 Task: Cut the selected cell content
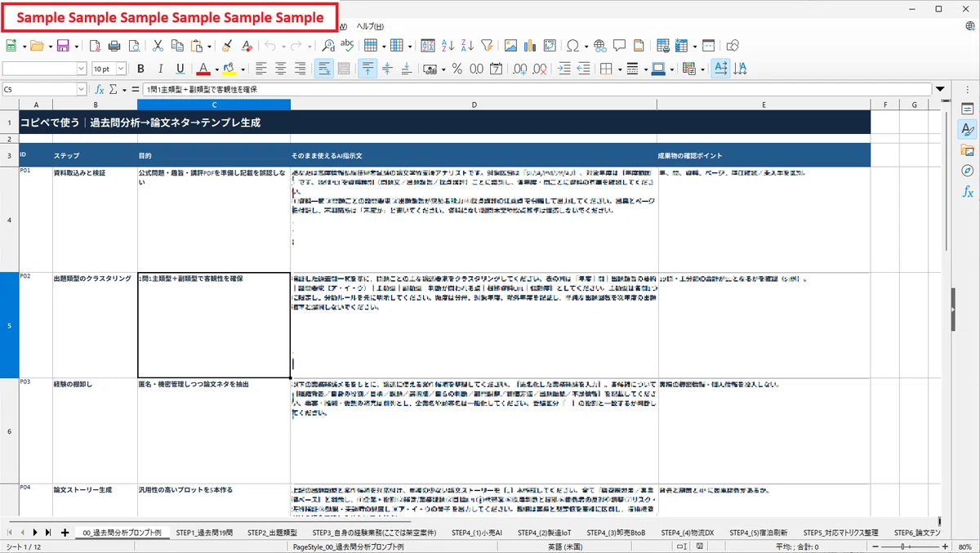(158, 46)
